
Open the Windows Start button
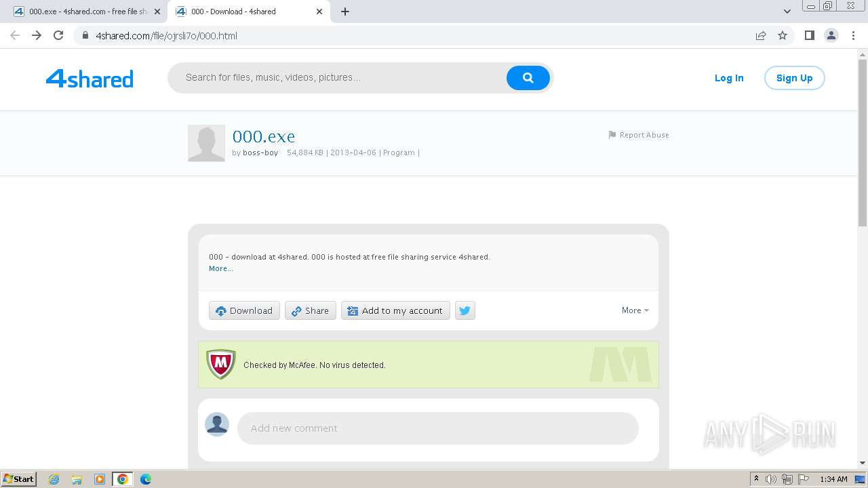[18, 479]
